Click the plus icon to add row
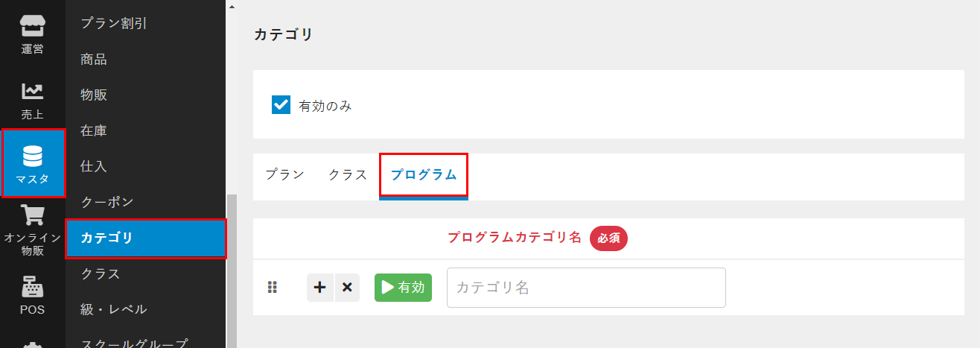Viewport: 980px width, 348px height. coord(320,288)
